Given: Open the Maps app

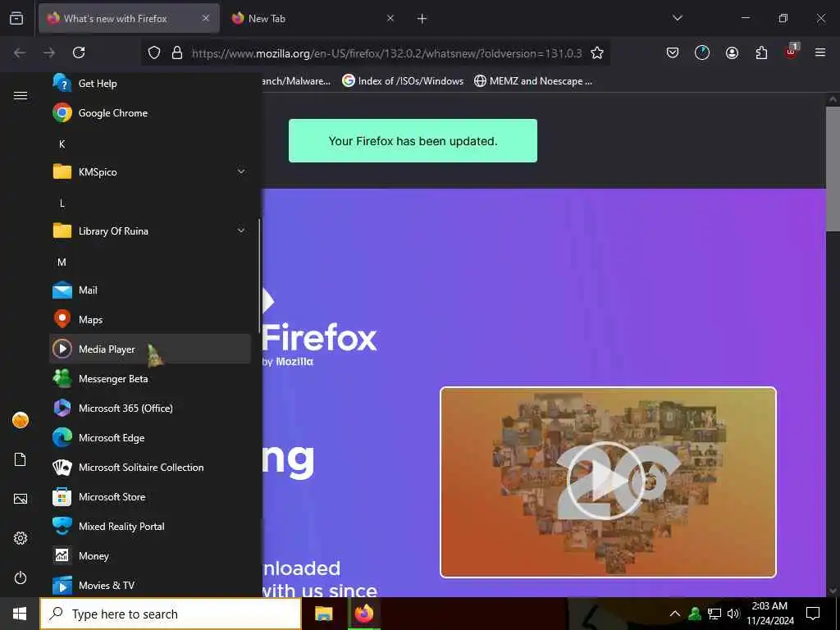Looking at the screenshot, I should coord(150,319).
